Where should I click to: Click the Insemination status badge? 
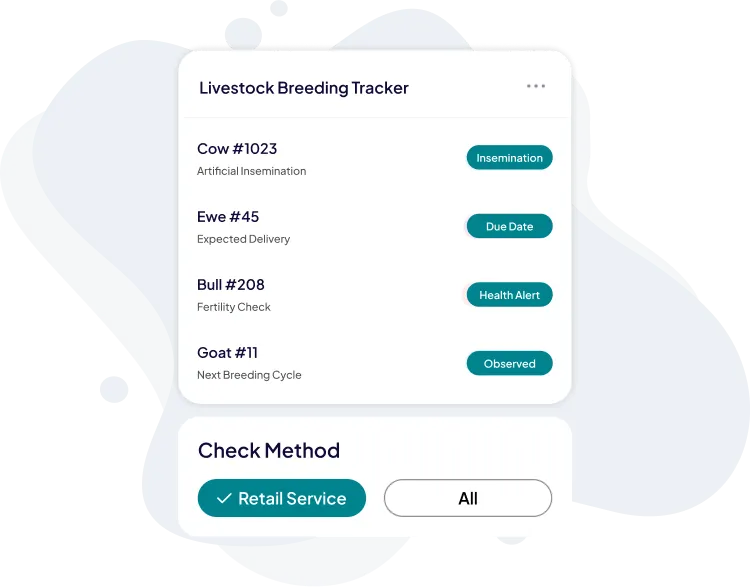(509, 158)
